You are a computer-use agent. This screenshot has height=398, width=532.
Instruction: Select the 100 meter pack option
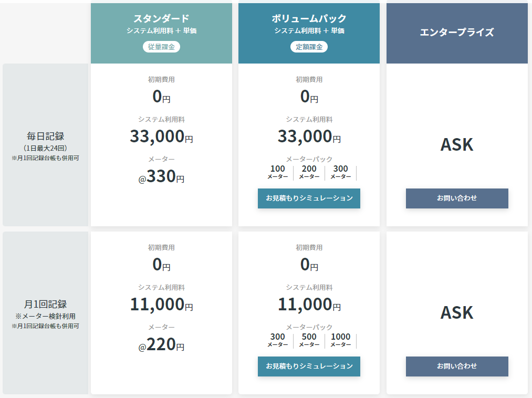(x=277, y=172)
